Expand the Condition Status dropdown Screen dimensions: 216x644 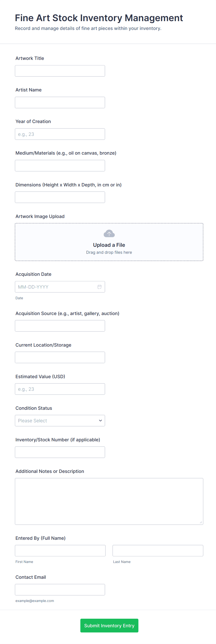click(60, 420)
